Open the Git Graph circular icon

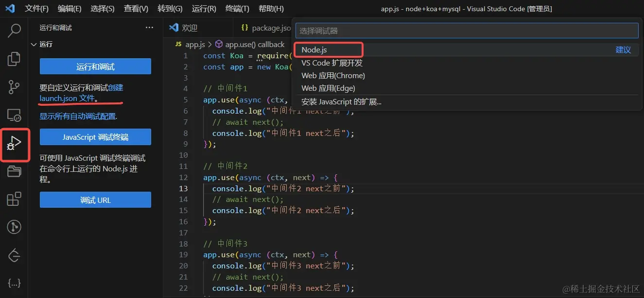14,227
